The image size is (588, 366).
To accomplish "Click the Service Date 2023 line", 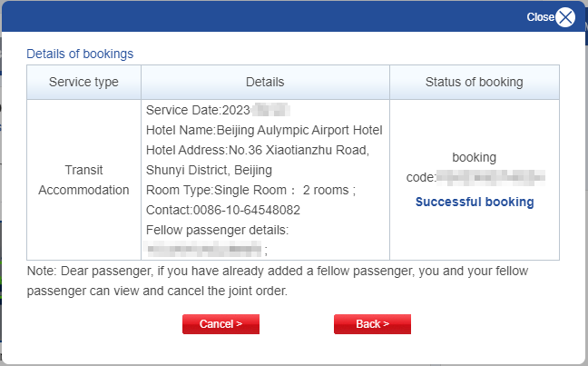I will coord(218,111).
